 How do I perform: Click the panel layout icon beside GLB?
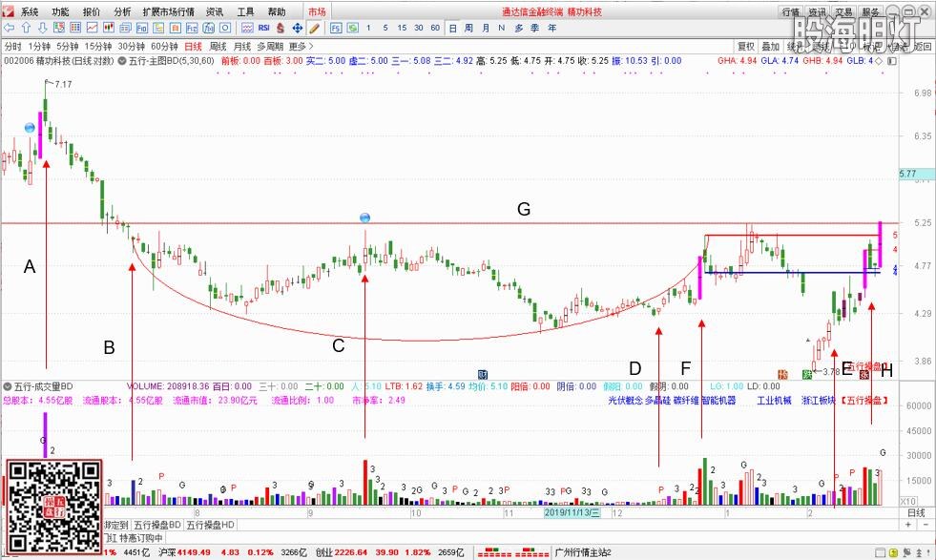click(892, 61)
